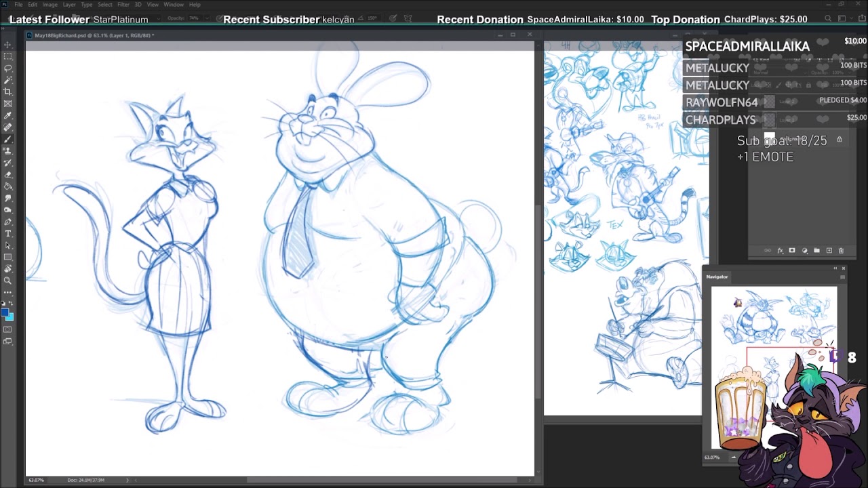Open the Select menu

[x=104, y=5]
